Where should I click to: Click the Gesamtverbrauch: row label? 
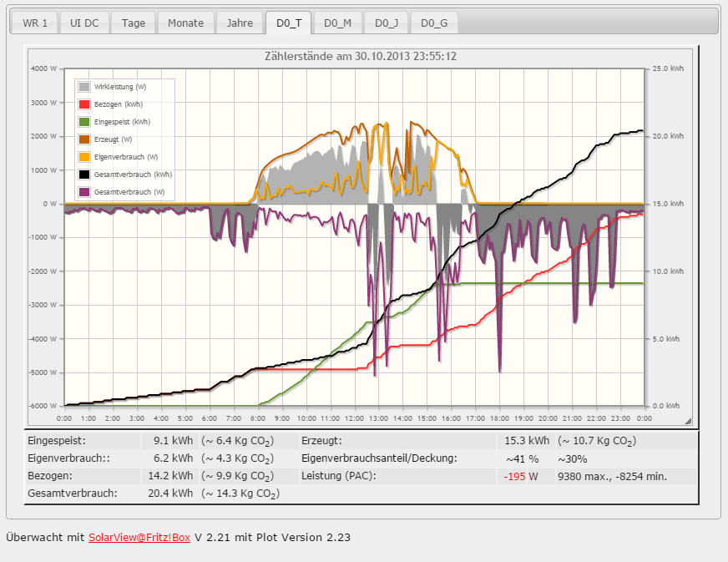click(x=73, y=494)
